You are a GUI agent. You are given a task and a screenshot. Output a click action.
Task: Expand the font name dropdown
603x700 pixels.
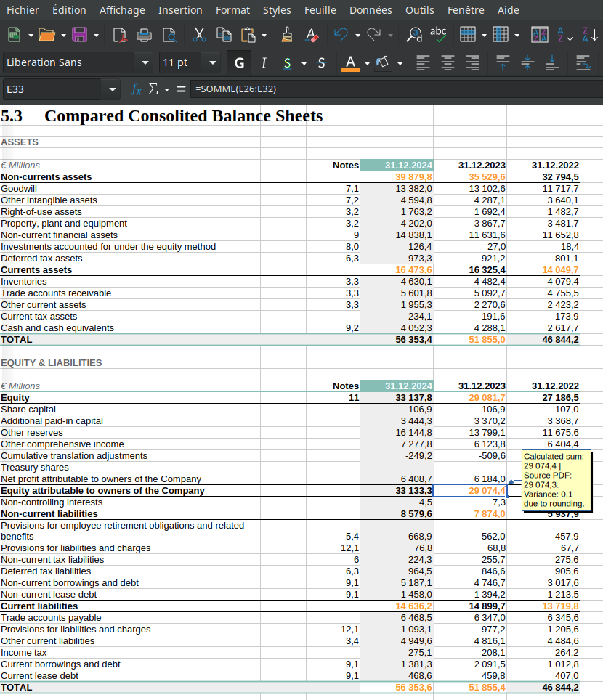[x=145, y=63]
